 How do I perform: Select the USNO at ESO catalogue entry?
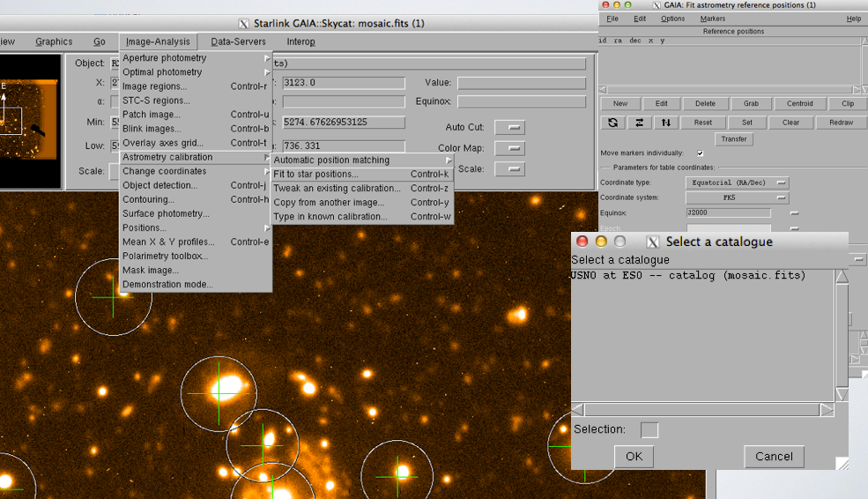(688, 276)
